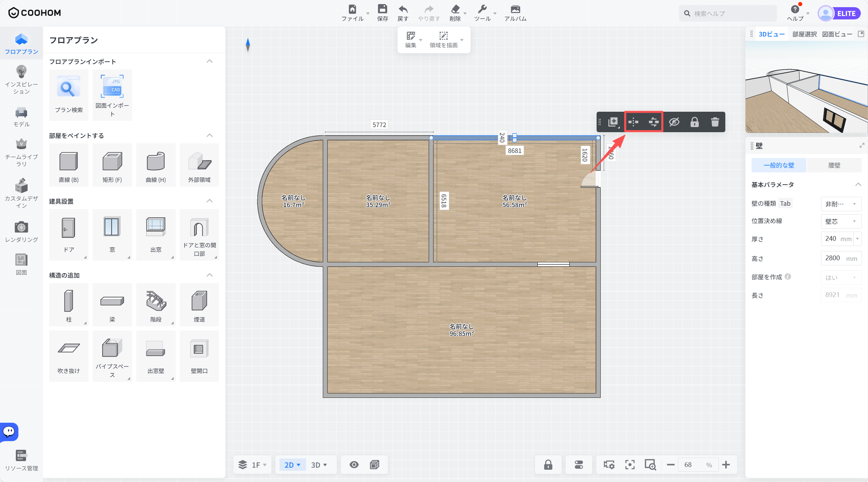
Task: Toggle hide on the selected wall
Action: pyautogui.click(x=674, y=122)
